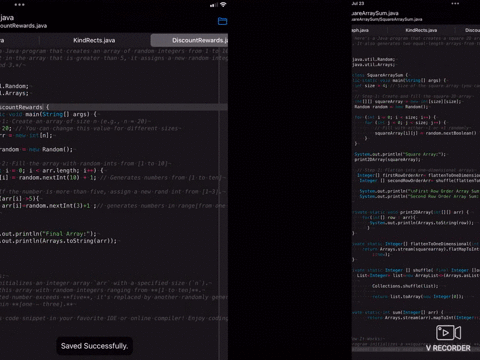Click 'Random random = new Random();' in right window
The height and width of the screenshot is (360, 480).
pyautogui.click(x=392, y=107)
